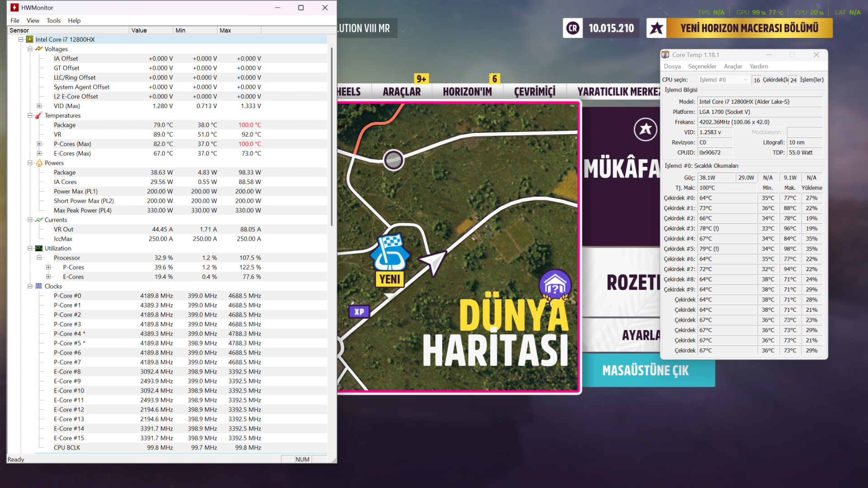Image resolution: width=868 pixels, height=488 pixels.
Task: Collapse the Intel Core i7 12800HX node
Action: pos(21,40)
